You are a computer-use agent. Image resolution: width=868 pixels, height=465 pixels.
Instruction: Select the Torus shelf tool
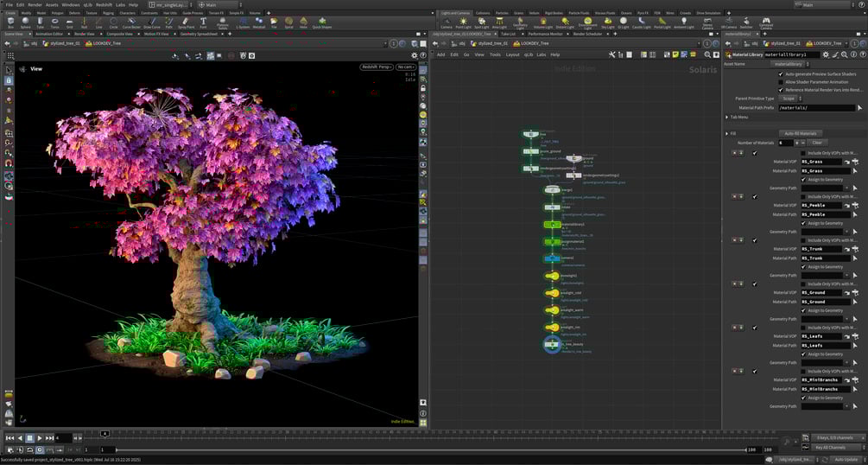[x=54, y=22]
